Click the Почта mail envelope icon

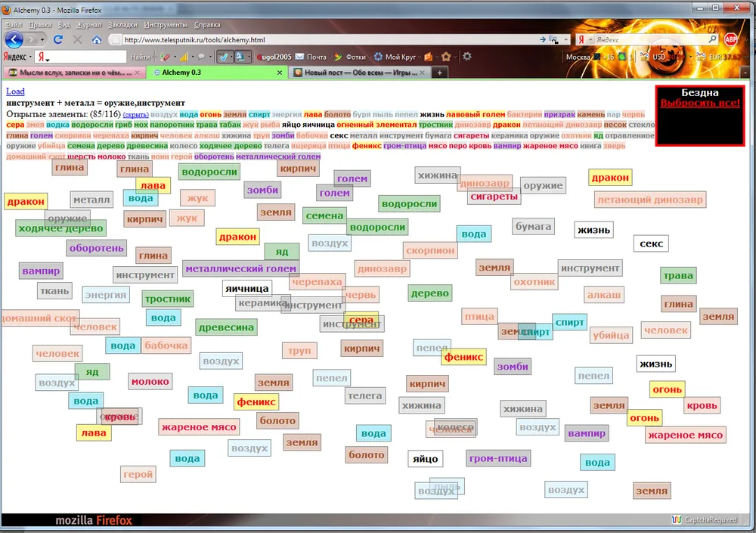[x=300, y=57]
